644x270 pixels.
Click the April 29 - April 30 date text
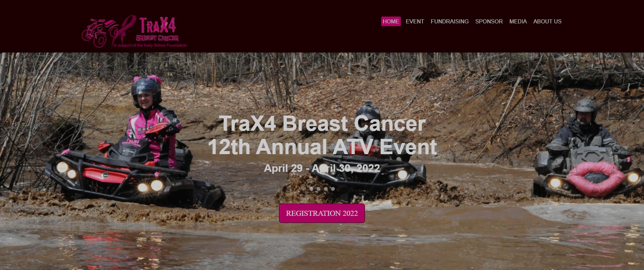[x=322, y=168]
